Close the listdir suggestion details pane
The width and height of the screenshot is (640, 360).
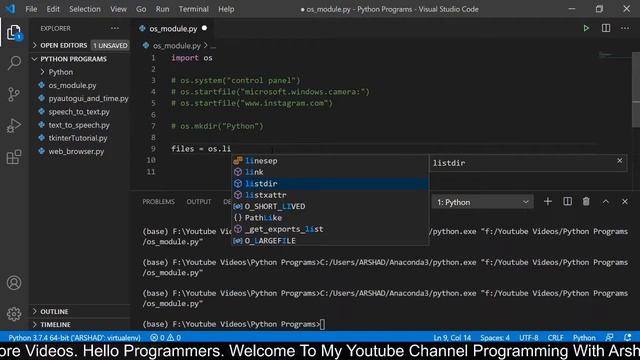[620, 161]
